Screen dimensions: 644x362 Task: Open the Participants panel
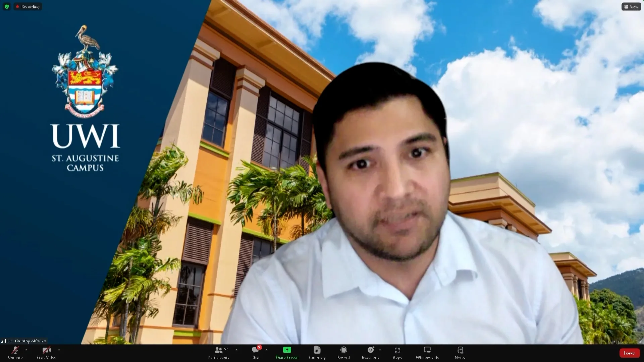(219, 352)
